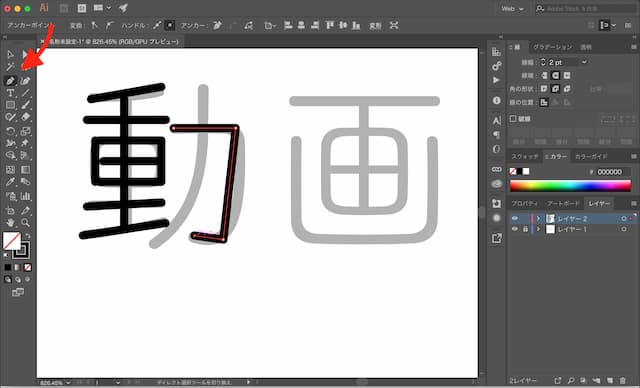Select the Hand tool
Viewport: 640px width, 388px height.
10,223
